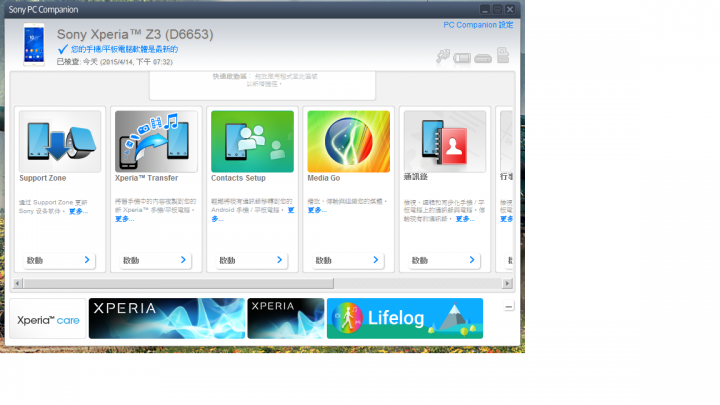Screen dimensions: 720x405
Task: Click the Support Zone app image
Action: point(60,141)
